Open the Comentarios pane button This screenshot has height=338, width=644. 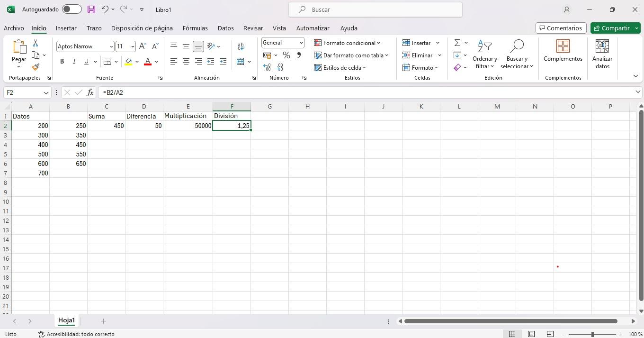click(561, 28)
